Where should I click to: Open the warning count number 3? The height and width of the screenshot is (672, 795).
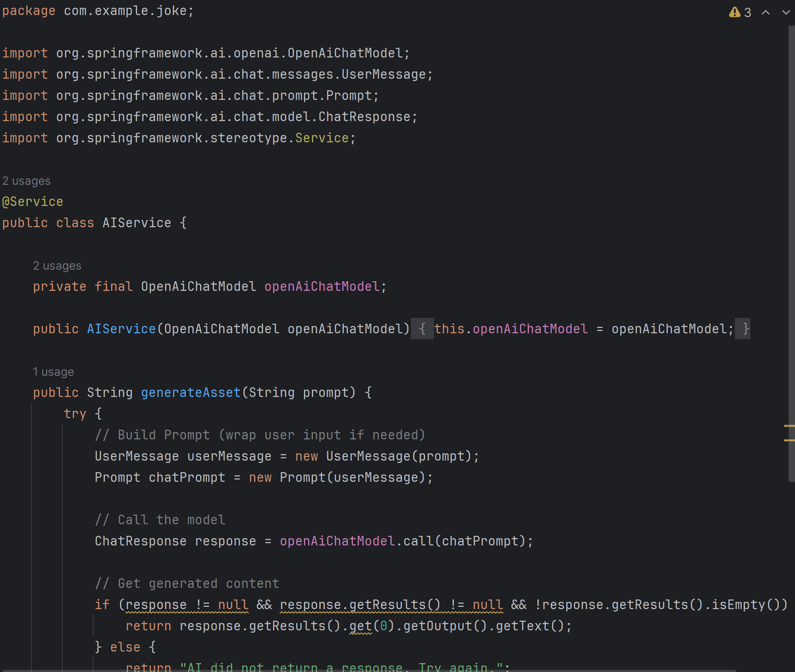click(748, 13)
